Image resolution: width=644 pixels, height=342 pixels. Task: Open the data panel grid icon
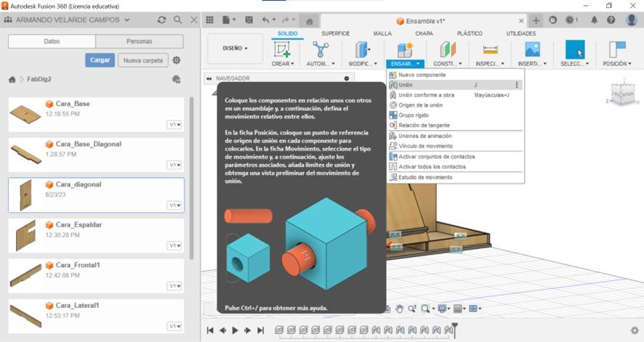click(210, 20)
